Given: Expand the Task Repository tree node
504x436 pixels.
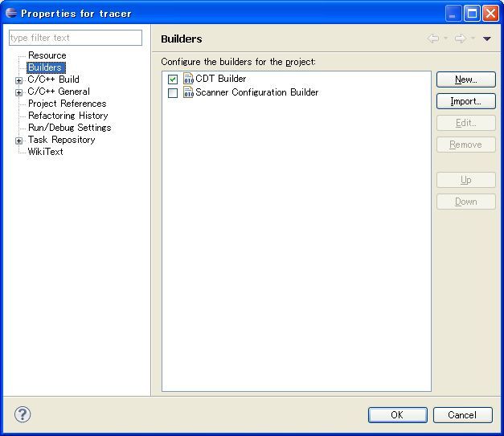Looking at the screenshot, I should click(18, 141).
